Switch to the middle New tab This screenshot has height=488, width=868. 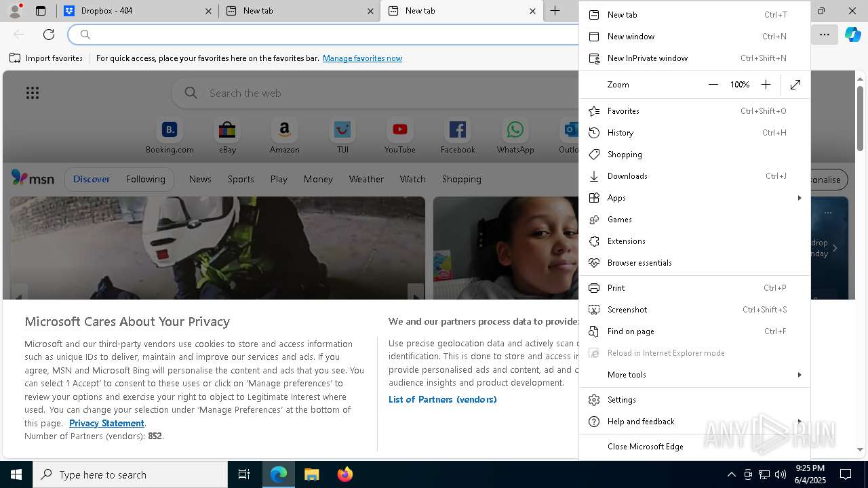(300, 11)
